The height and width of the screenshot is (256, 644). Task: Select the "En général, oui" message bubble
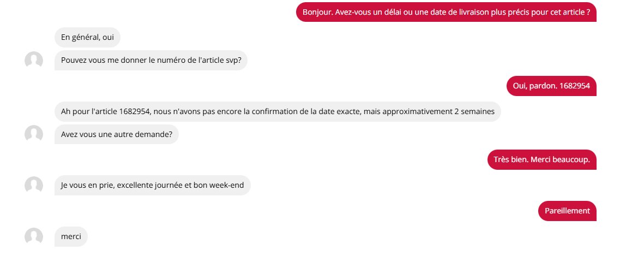(x=87, y=38)
